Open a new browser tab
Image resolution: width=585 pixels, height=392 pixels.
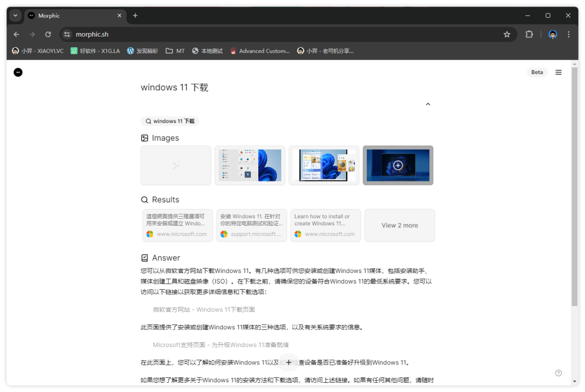click(135, 16)
